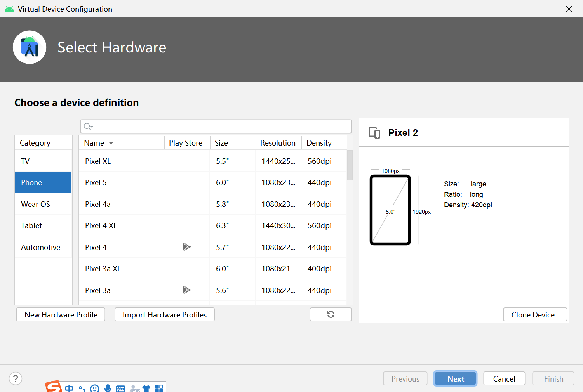
Task: Select the Pixel 4 device name
Action: (96, 247)
